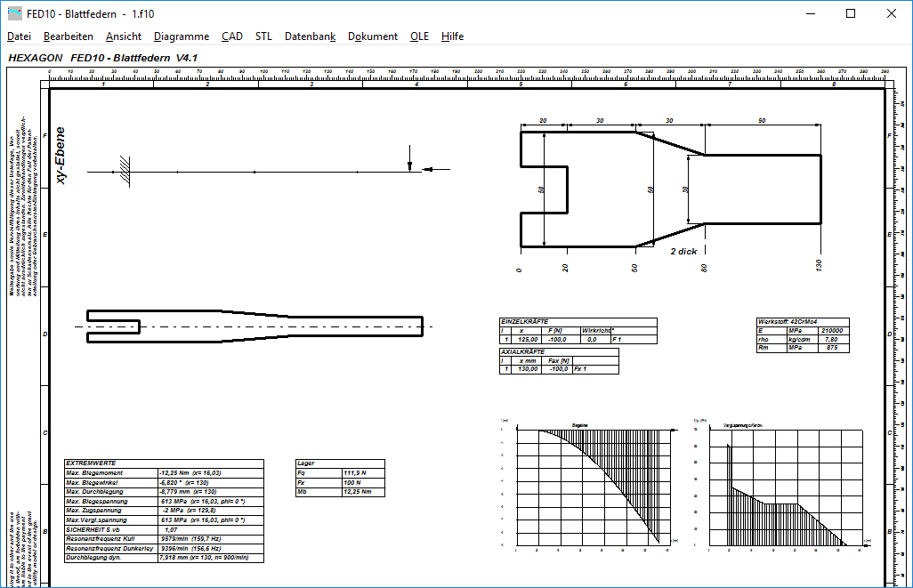Open the OLE menu
The height and width of the screenshot is (588, 913).
[419, 36]
